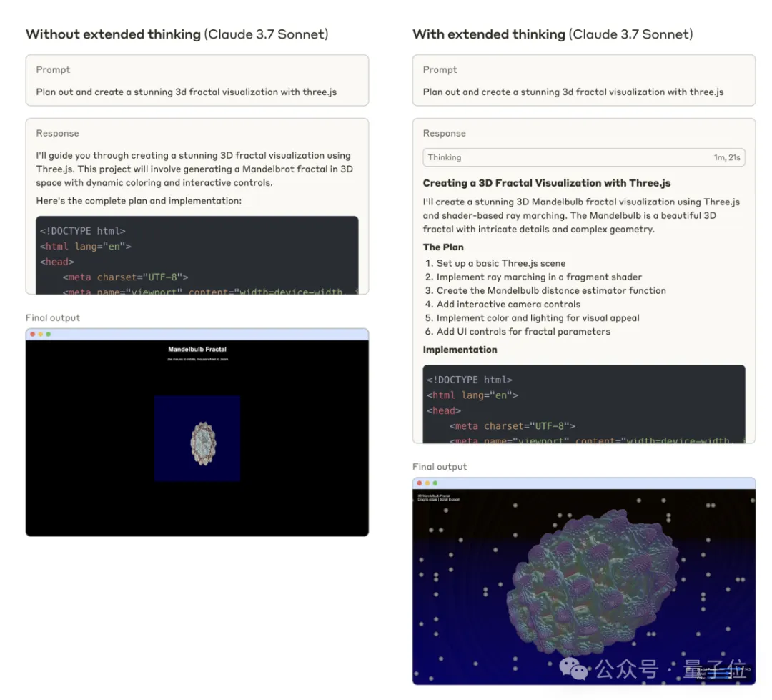Click the code block below 'Here's the complete plan'
The width and height of the screenshot is (772, 700).
(197, 255)
